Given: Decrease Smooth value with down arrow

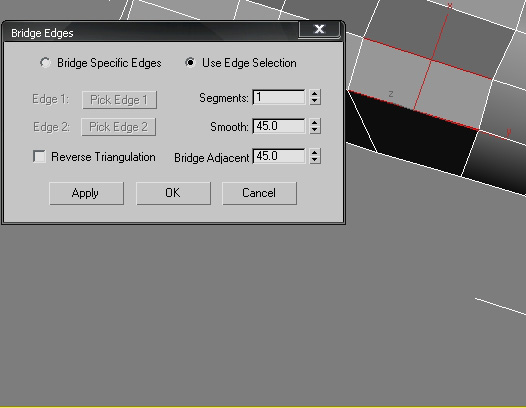Looking at the screenshot, I should [315, 130].
